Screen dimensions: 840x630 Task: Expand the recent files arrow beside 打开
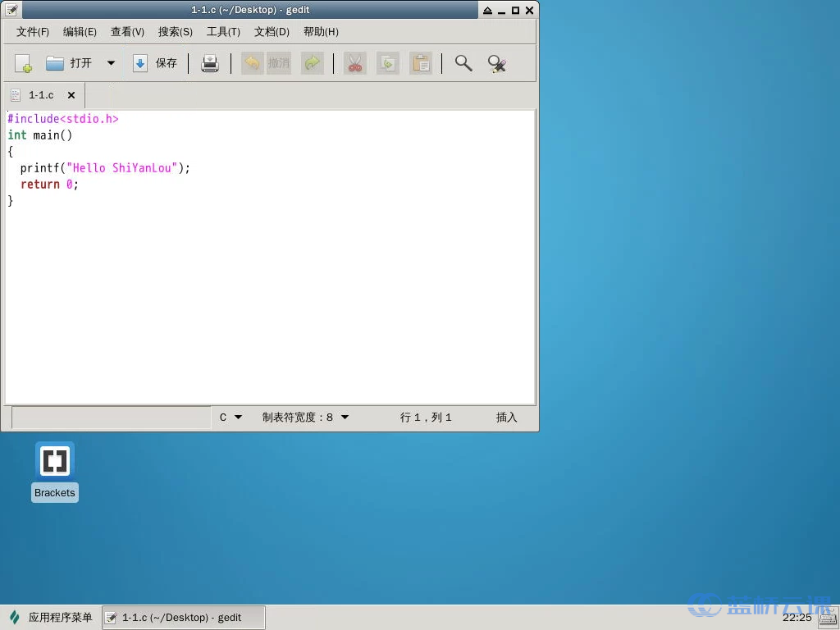click(x=112, y=63)
